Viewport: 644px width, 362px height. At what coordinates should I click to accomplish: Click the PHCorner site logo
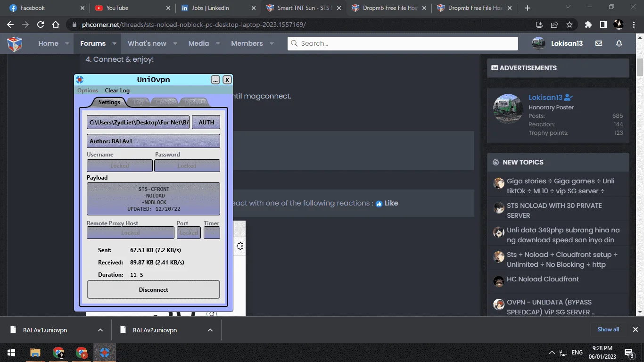point(15,43)
